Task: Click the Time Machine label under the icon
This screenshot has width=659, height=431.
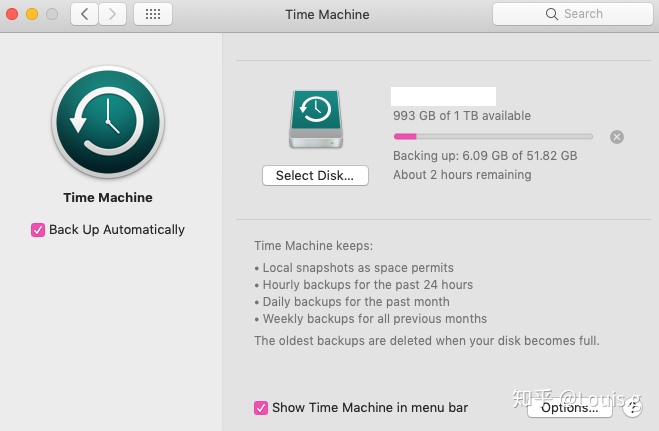Action: point(108,197)
